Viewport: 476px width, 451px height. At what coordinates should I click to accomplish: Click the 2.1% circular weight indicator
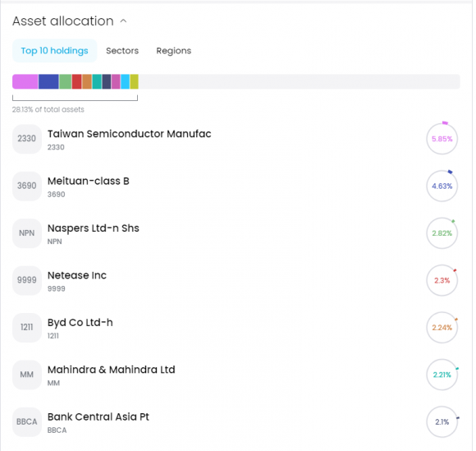[x=442, y=421]
